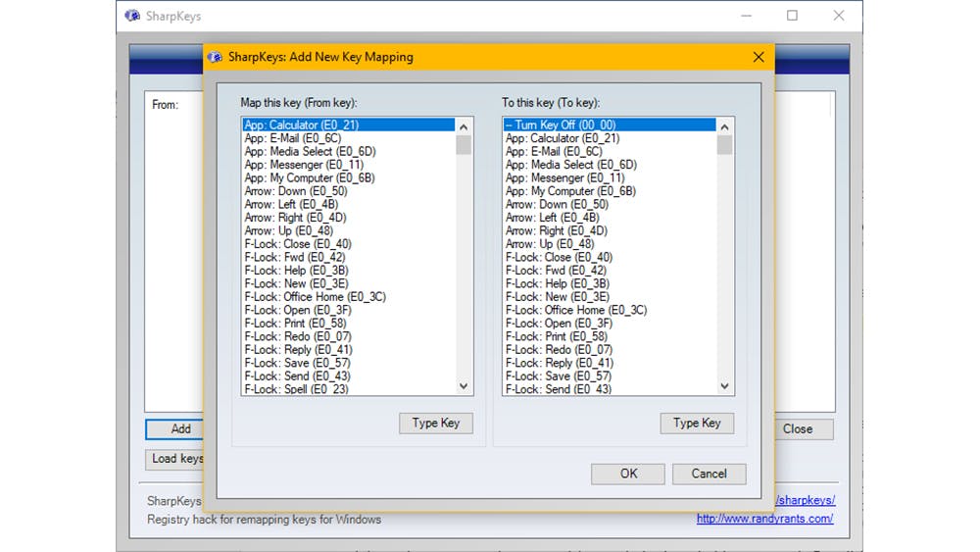This screenshot has height=552, width=980.
Task: Click Load keys button in main window
Action: [174, 459]
